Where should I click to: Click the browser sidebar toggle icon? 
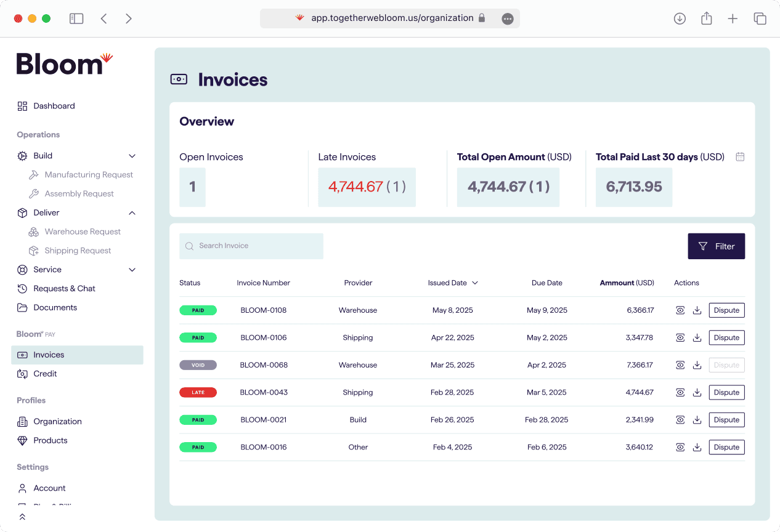tap(76, 18)
